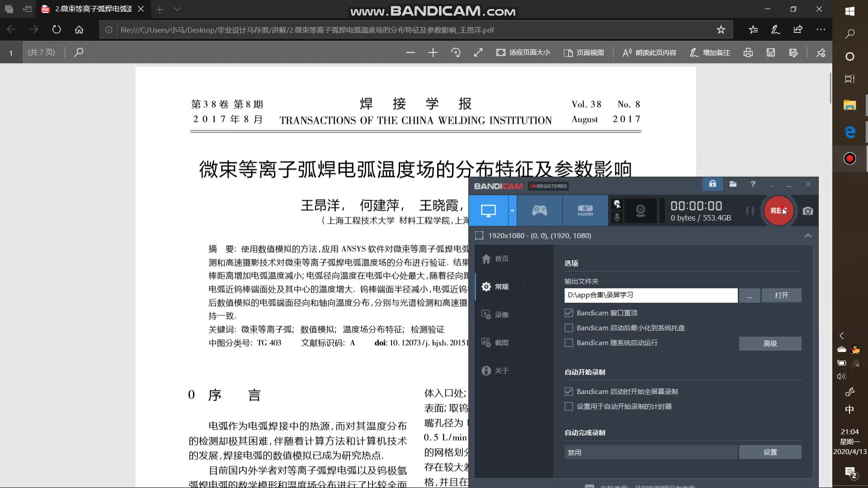868x488 pixels.
Task: Open Windows taskbar search
Action: coord(850,34)
